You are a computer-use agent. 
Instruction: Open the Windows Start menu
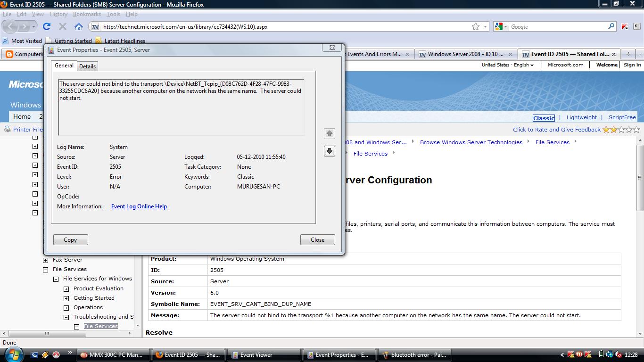click(13, 354)
